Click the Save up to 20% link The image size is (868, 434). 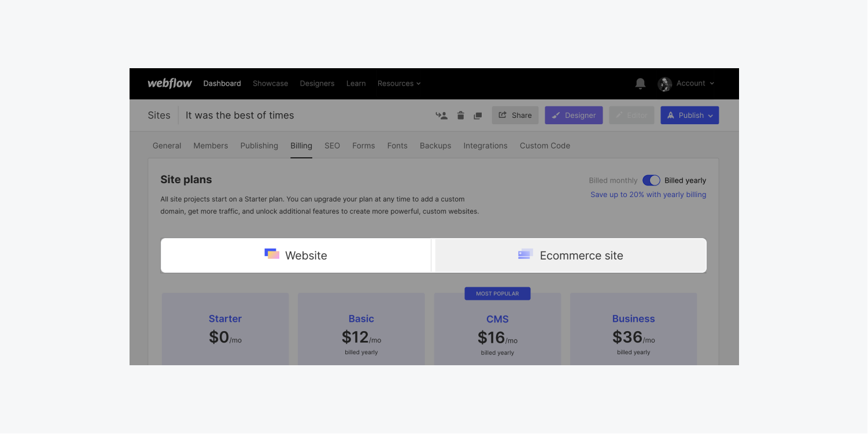point(648,195)
